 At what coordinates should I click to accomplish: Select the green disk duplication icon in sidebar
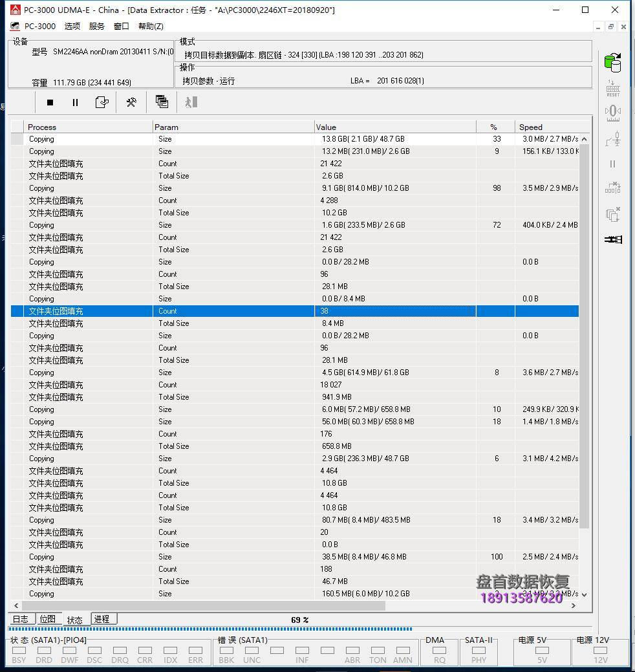click(612, 63)
